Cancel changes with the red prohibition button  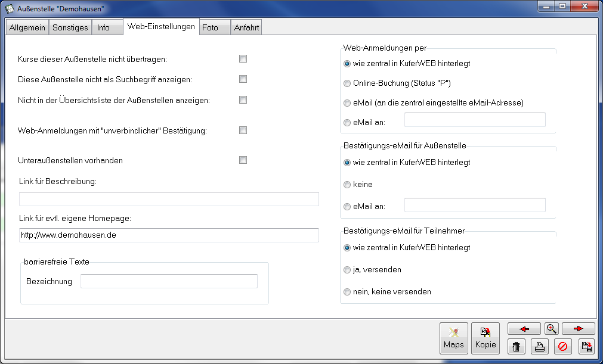pos(562,346)
